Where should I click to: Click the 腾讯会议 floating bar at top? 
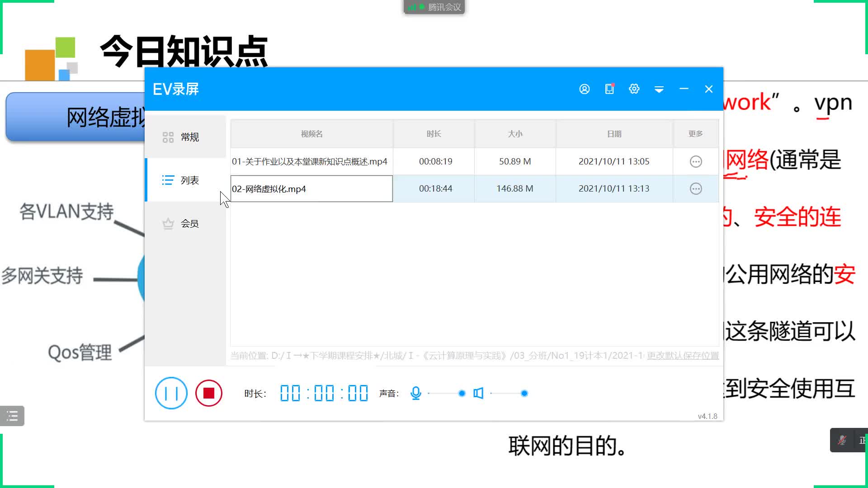coord(434,7)
